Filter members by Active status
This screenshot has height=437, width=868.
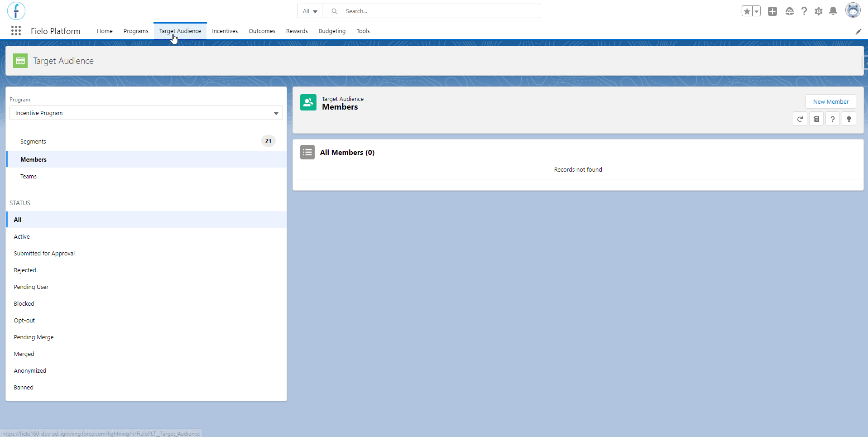[x=146, y=236]
